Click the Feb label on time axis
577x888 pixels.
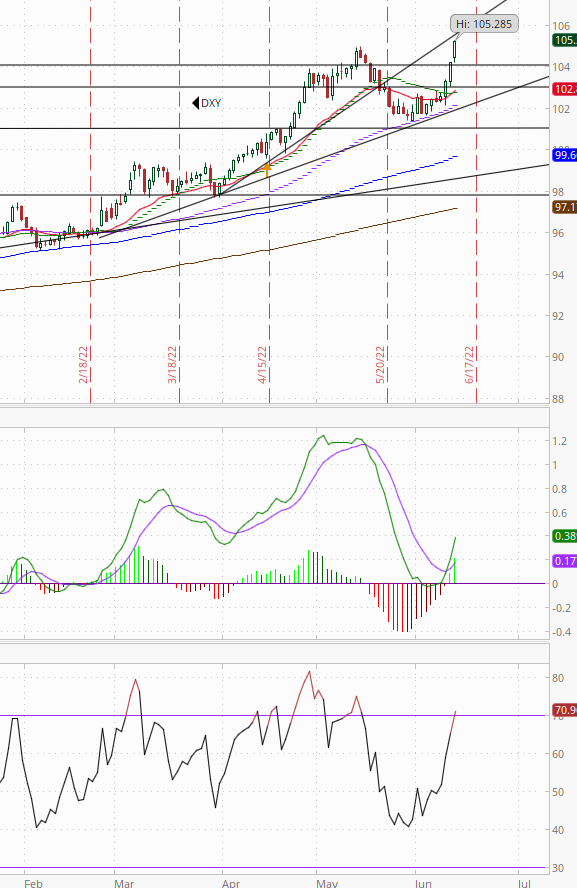pos(33,883)
